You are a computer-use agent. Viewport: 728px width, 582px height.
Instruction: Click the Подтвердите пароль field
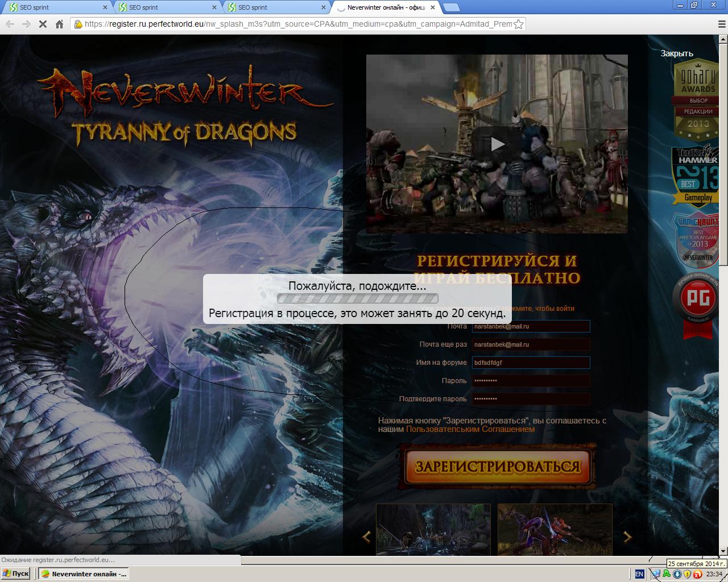click(x=531, y=399)
